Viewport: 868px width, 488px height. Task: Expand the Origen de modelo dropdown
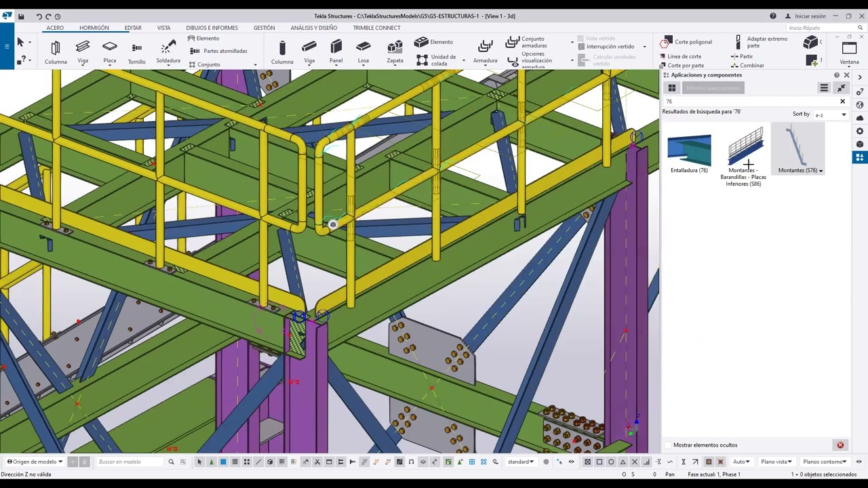[35, 462]
